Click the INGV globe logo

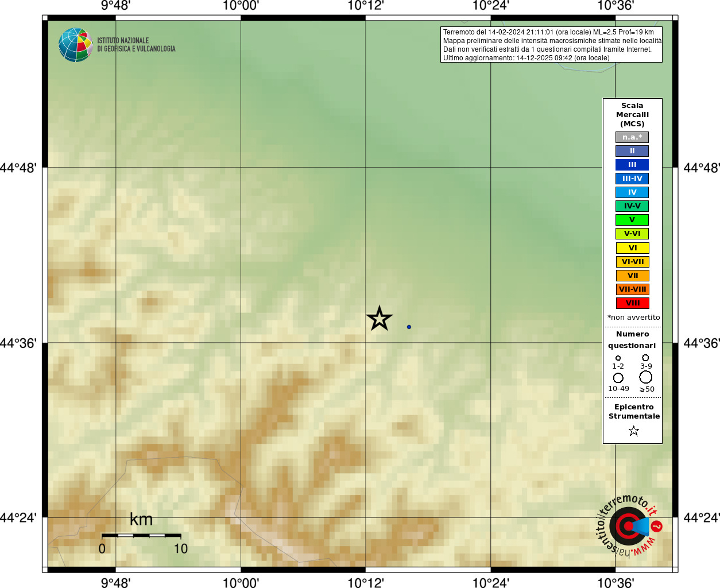pos(75,45)
